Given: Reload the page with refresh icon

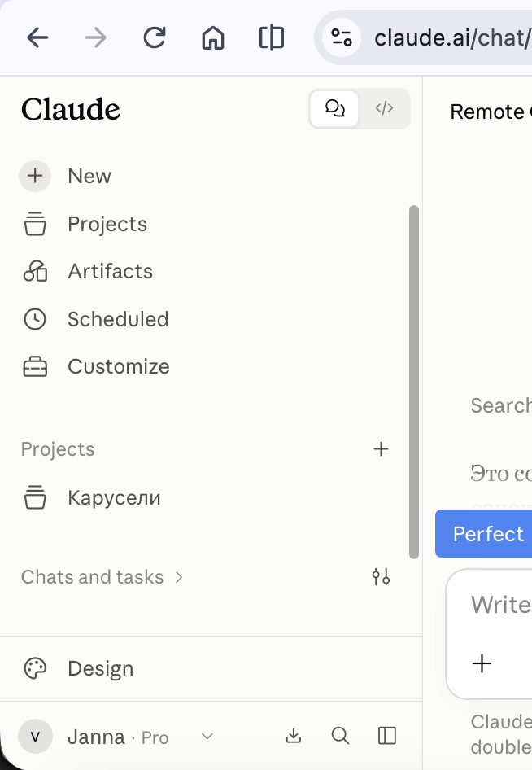Looking at the screenshot, I should [154, 37].
